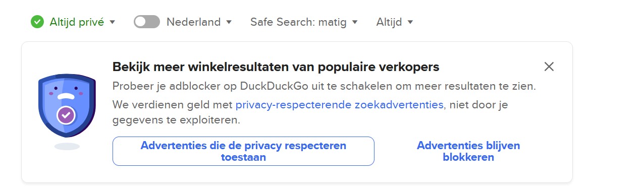The width and height of the screenshot is (644, 194).
Task: Click the gegevens te exploiteren text line
Action: click(176, 120)
